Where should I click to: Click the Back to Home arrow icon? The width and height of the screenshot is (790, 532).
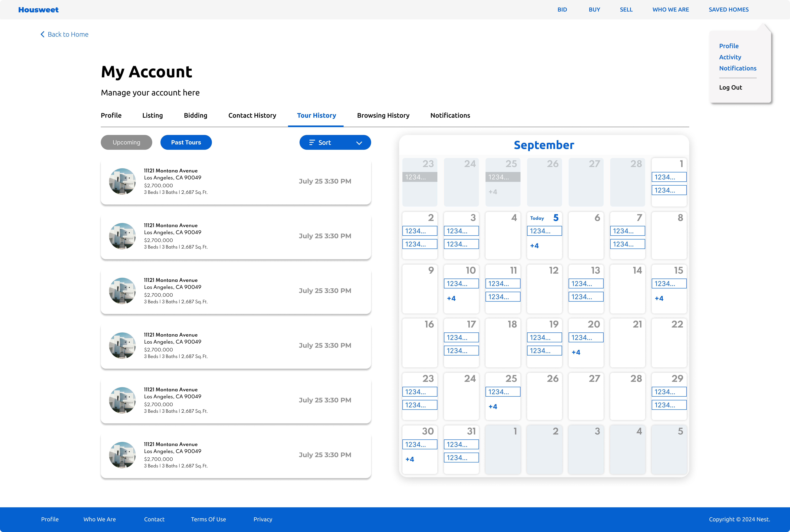click(42, 34)
